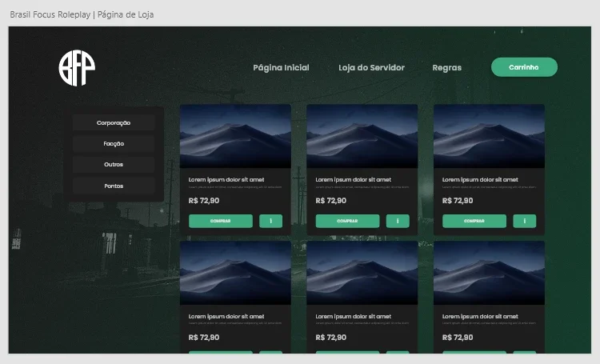600x364 pixels.
Task: Open the first top-row product thumbnail
Action: point(235,136)
